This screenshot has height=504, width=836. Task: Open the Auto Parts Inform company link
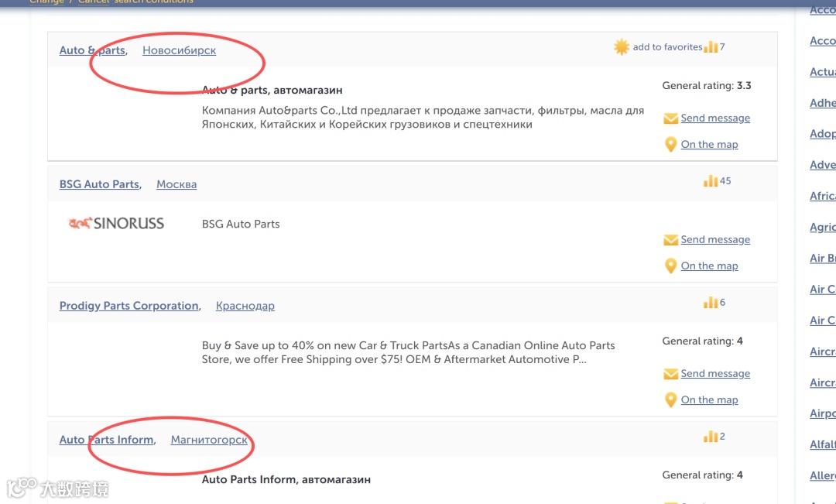(x=107, y=440)
